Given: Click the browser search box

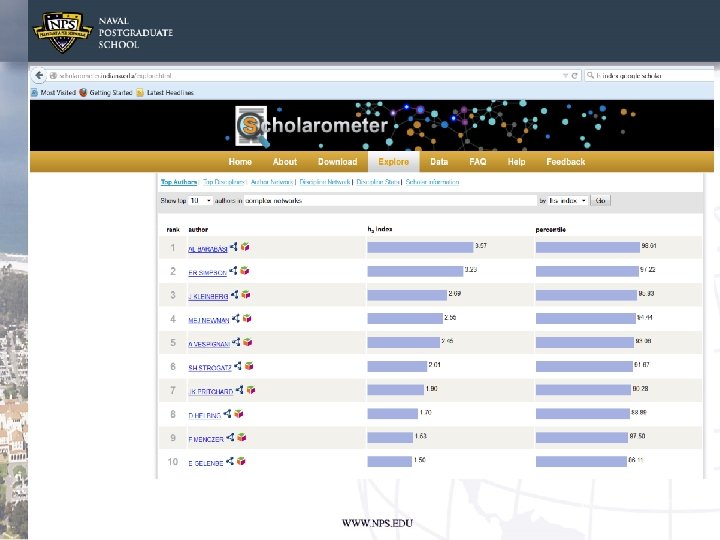Looking at the screenshot, I should [649, 76].
